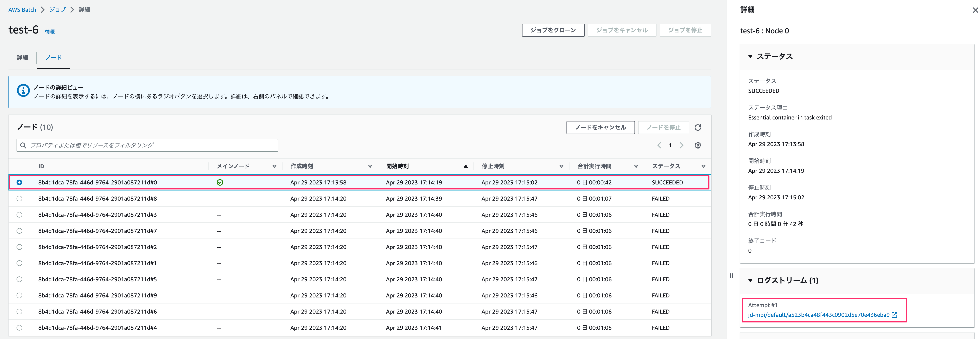Open external link icon beside log stream
The image size is (980, 339).
coord(894,315)
